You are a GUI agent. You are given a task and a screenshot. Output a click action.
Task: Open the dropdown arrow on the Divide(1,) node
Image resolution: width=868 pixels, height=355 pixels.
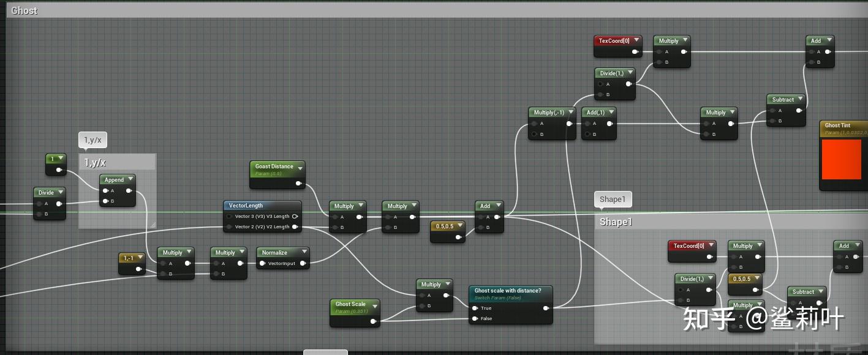[x=631, y=73]
